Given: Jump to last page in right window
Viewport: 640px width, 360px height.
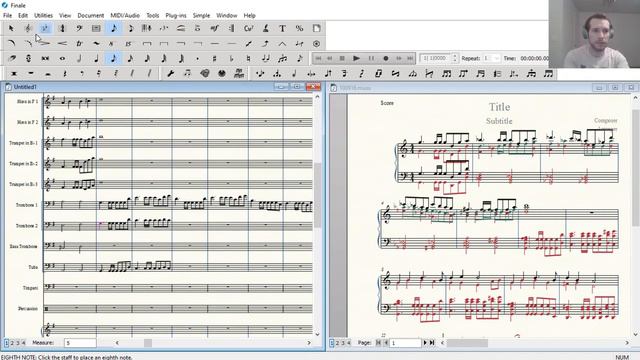Looking at the screenshot, I should coord(432,343).
